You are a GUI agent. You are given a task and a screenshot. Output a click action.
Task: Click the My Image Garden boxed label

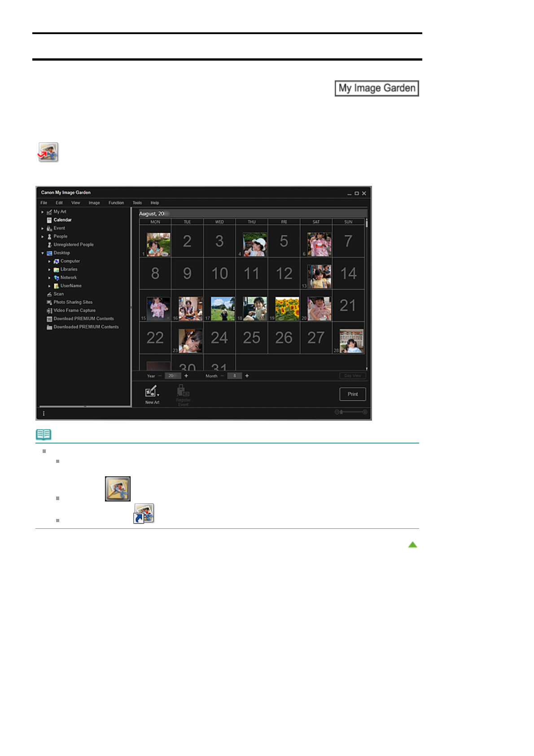pyautogui.click(x=377, y=88)
